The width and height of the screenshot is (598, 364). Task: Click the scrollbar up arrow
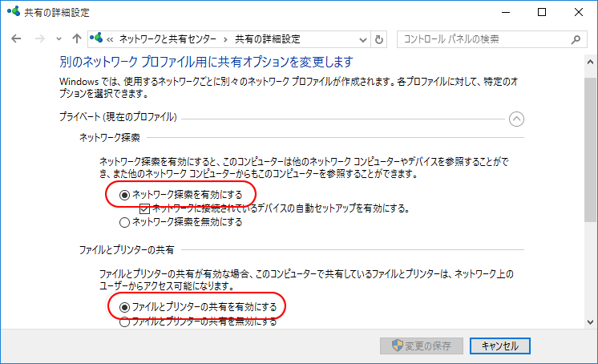[x=590, y=62]
